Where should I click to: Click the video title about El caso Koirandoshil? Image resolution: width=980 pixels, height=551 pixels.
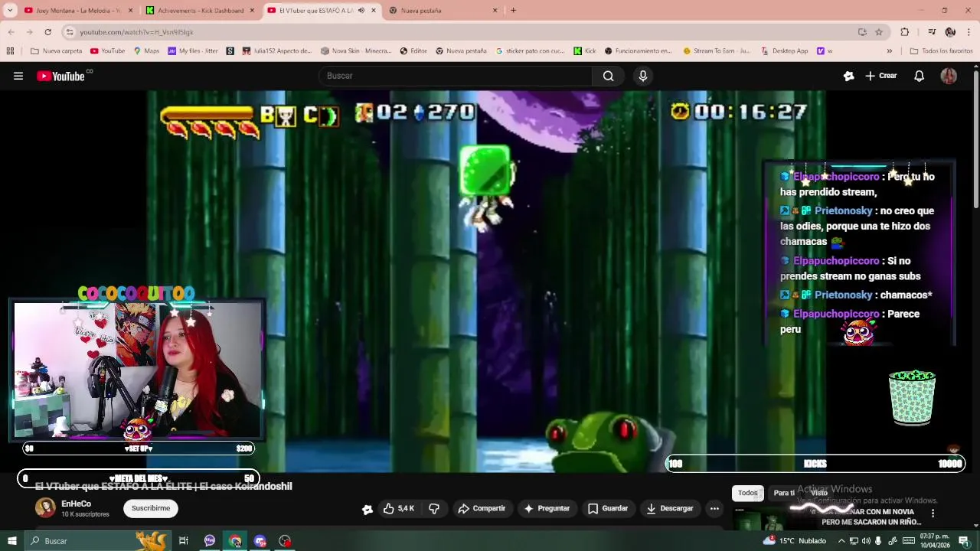pyautogui.click(x=164, y=487)
